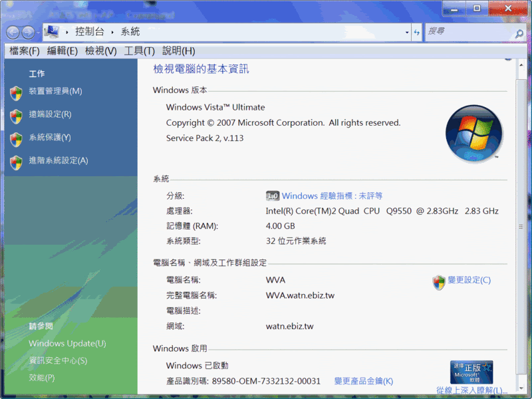Open the address bar history dropdown
532x399 pixels.
pos(407,32)
